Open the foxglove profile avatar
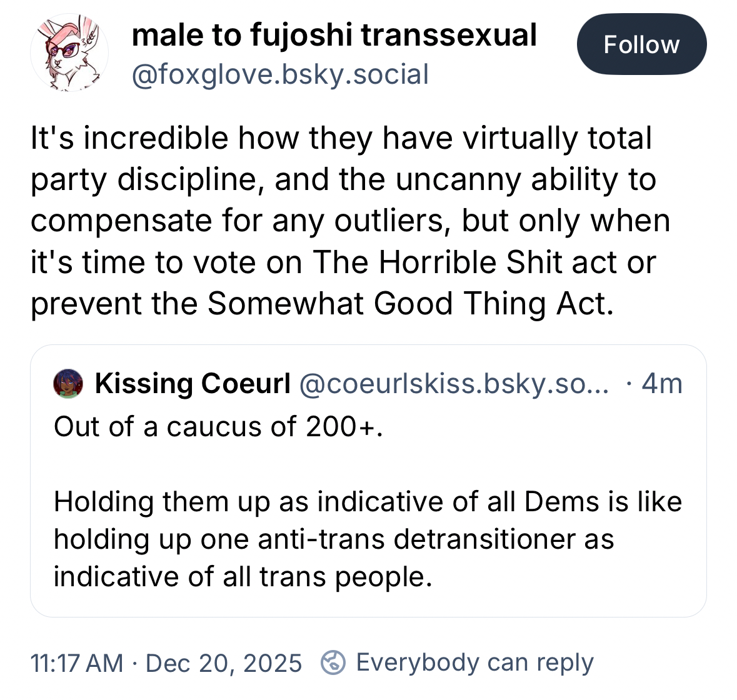The height and width of the screenshot is (700, 737). 69,54
